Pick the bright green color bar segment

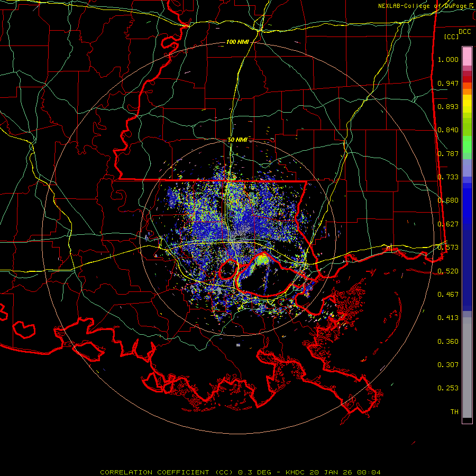[x=467, y=144]
